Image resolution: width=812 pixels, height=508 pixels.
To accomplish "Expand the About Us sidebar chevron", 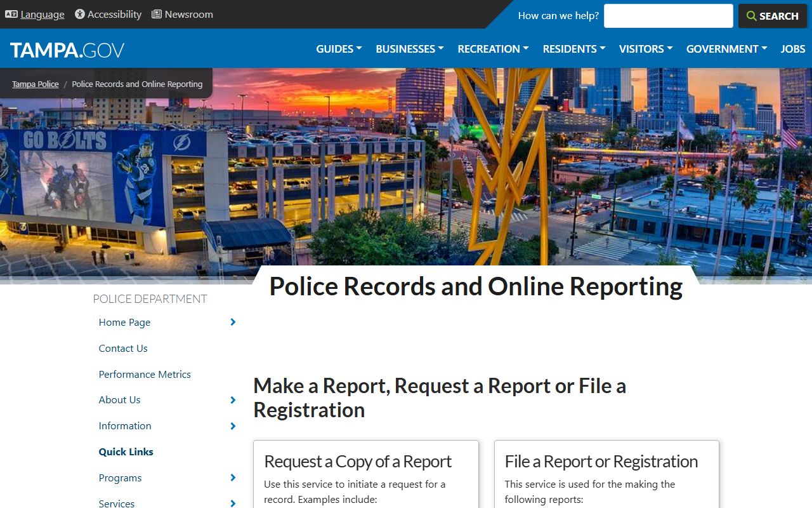I will point(233,400).
